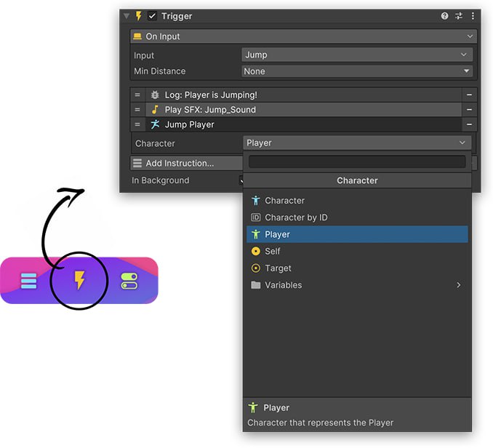Click the yellow lightning Trigger icon in the purple bar
Viewport: 493px width, 448px height.
pos(79,279)
